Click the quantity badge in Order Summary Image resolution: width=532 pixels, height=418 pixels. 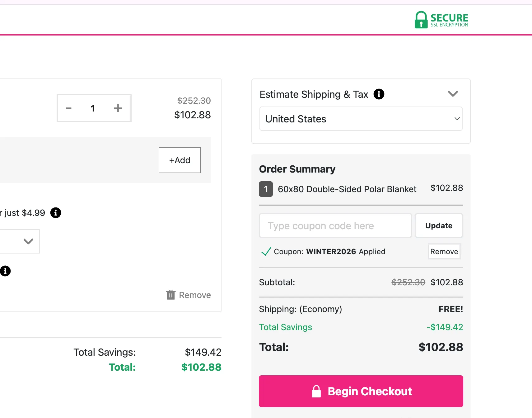coord(266,189)
